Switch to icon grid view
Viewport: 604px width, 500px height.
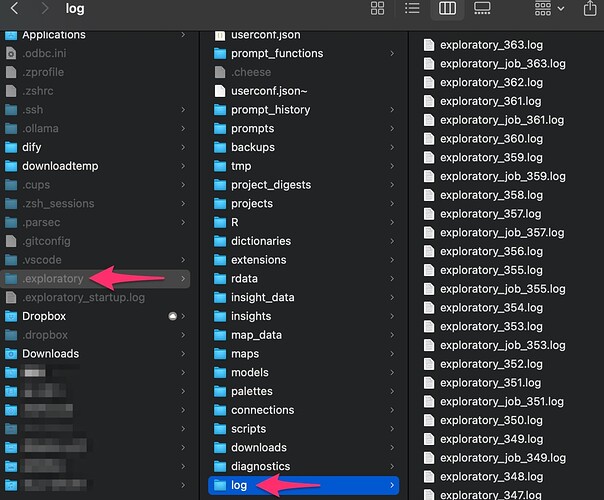(377, 9)
